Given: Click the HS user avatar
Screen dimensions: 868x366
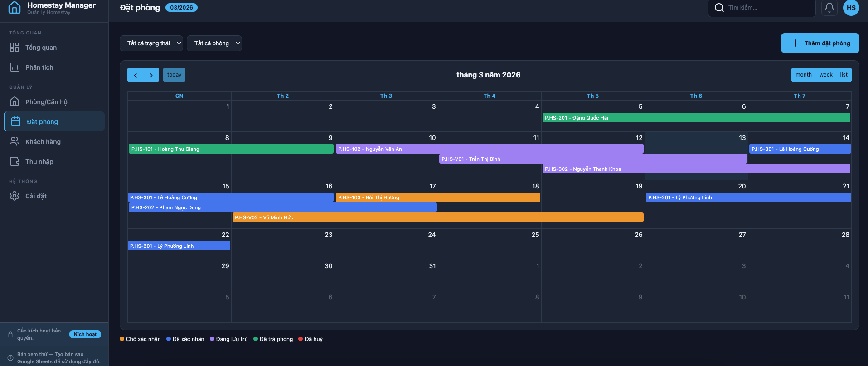Looking at the screenshot, I should 851,8.
